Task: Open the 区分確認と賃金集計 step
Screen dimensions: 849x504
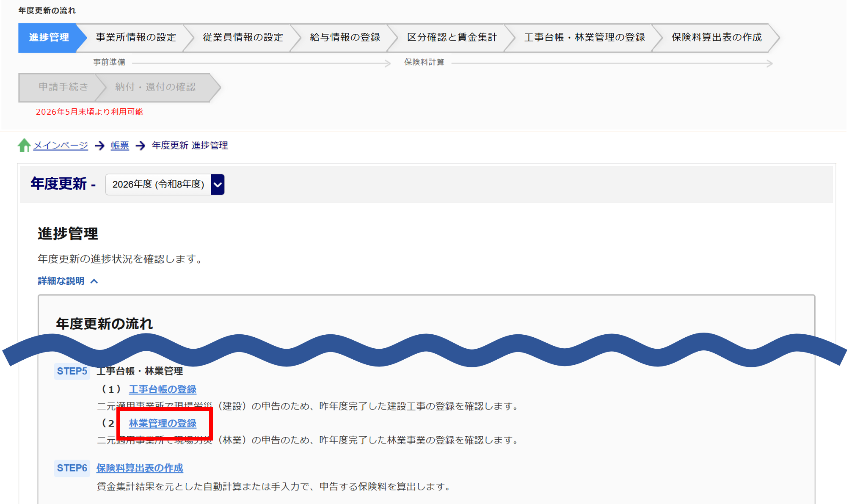Action: (452, 38)
